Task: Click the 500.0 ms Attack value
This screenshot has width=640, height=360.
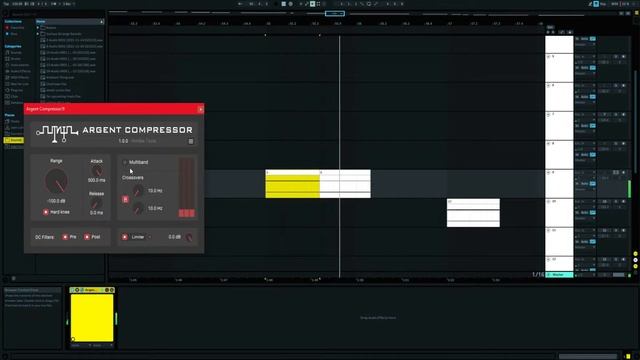Action: tap(97, 180)
